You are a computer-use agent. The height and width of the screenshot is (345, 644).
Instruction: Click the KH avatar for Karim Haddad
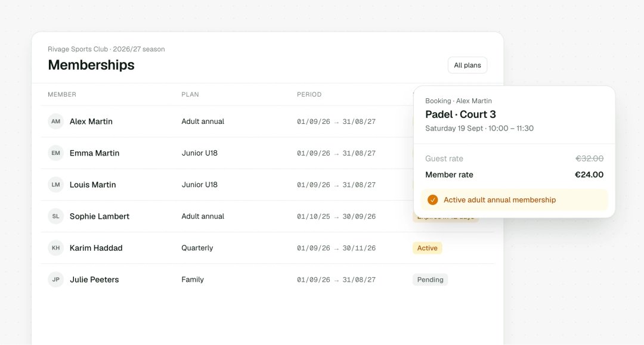pos(56,248)
